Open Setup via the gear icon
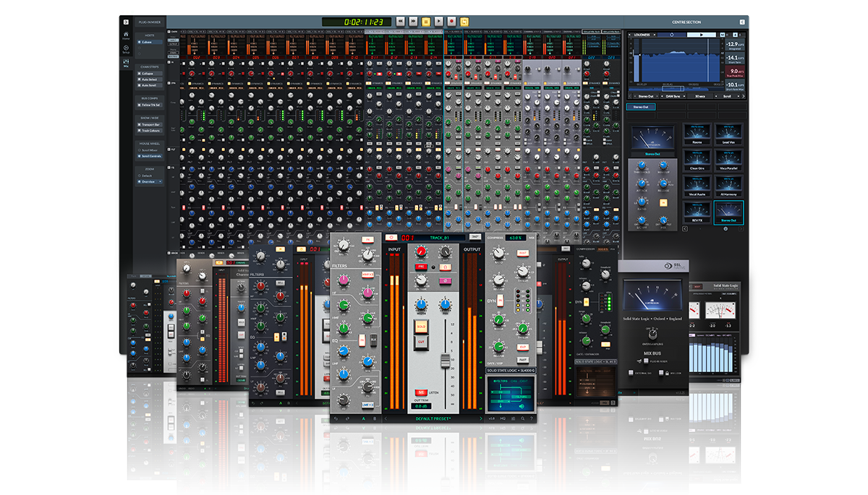 (x=124, y=48)
